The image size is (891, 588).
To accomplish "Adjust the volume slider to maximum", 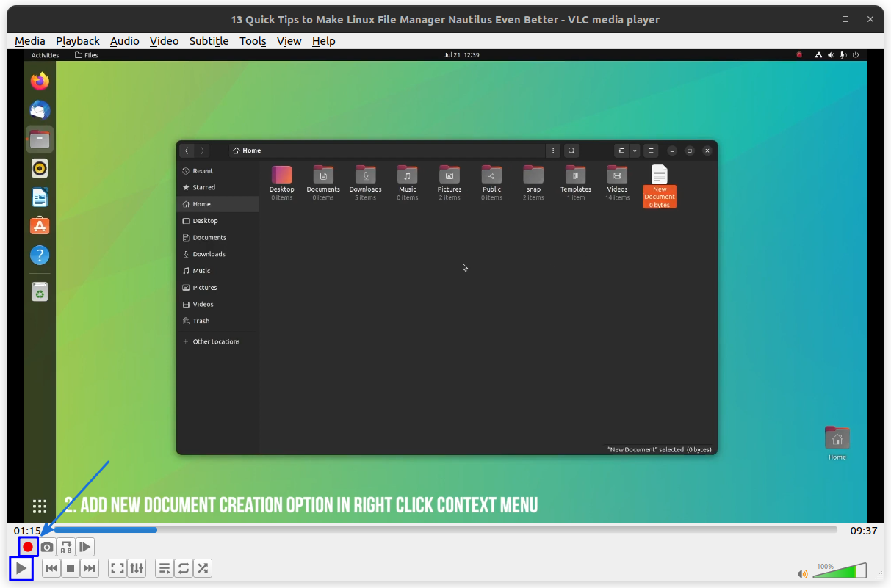I will pyautogui.click(x=864, y=572).
